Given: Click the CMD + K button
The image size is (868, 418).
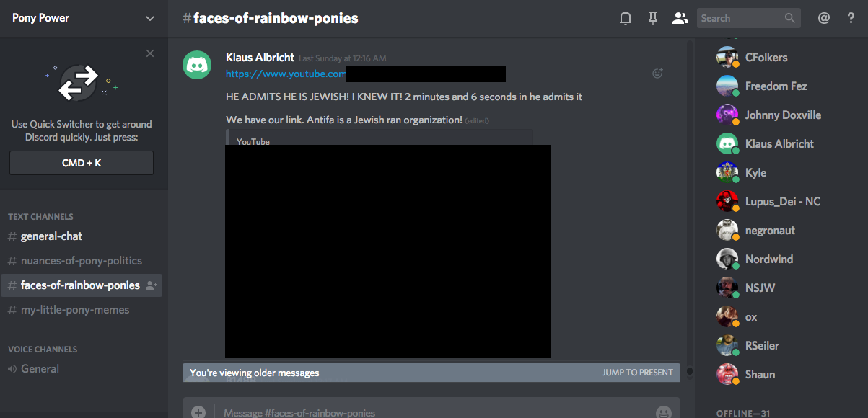Looking at the screenshot, I should 82,163.
